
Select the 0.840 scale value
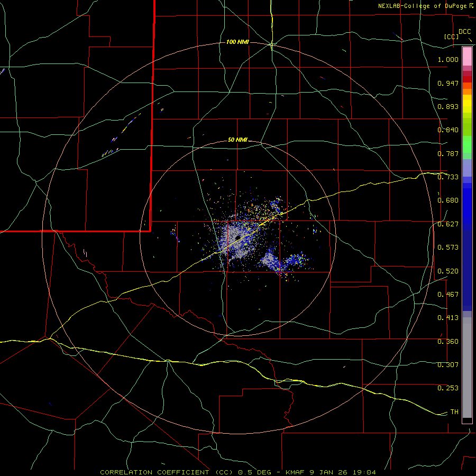448,130
